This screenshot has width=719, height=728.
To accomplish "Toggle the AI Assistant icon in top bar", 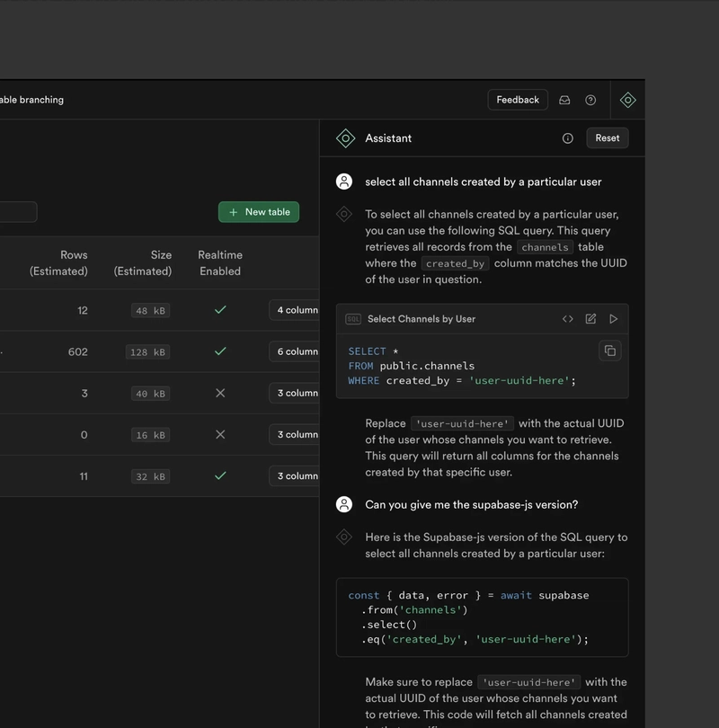I will pos(627,100).
